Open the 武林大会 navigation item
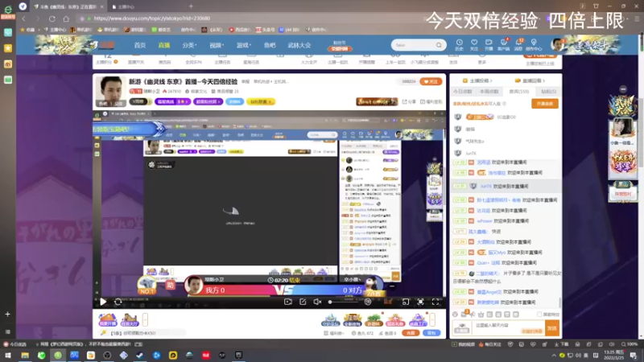This screenshot has height=362, width=644. point(299,45)
